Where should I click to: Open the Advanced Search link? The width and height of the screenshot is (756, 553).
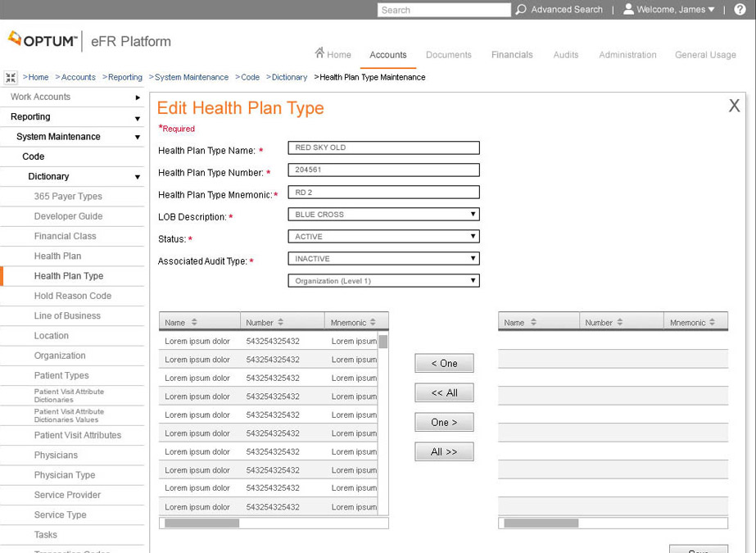566,10
